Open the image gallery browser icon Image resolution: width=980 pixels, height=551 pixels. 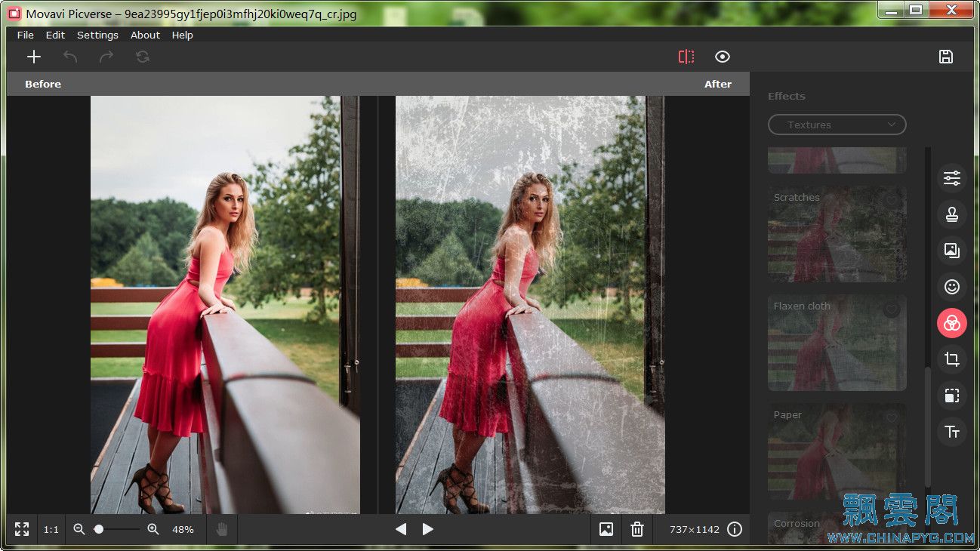(606, 529)
